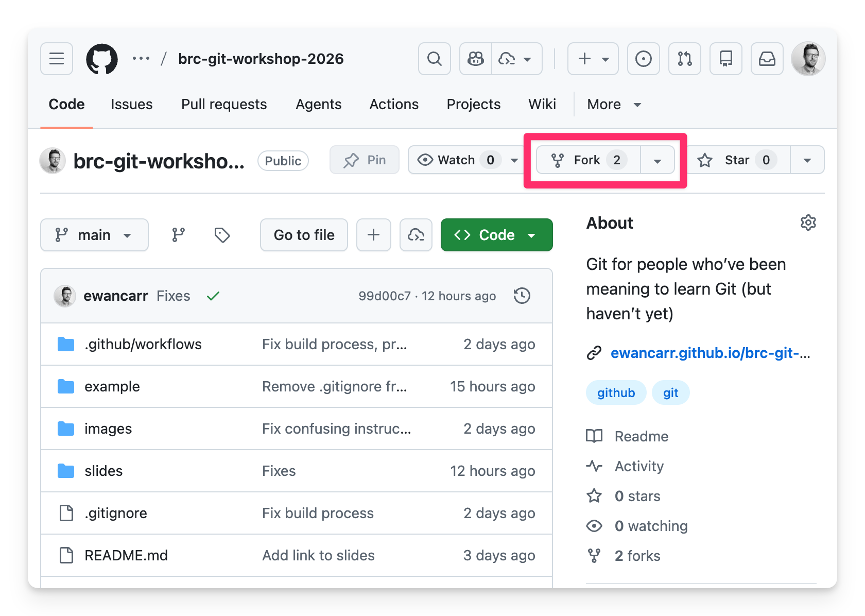The height and width of the screenshot is (616, 865).
Task: Open the notifications inbox icon
Action: pyautogui.click(x=767, y=59)
